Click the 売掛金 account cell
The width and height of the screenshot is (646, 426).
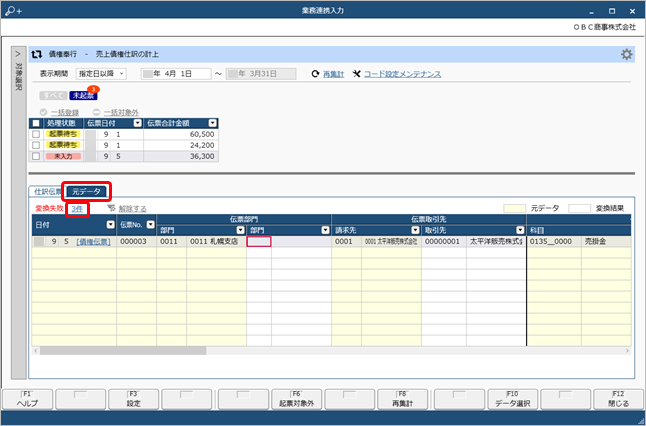[606, 242]
